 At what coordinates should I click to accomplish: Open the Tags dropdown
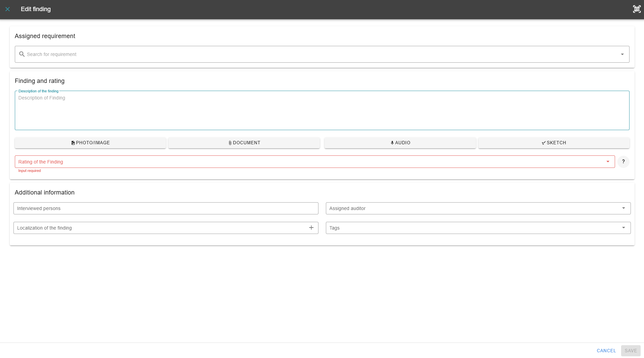point(623,228)
